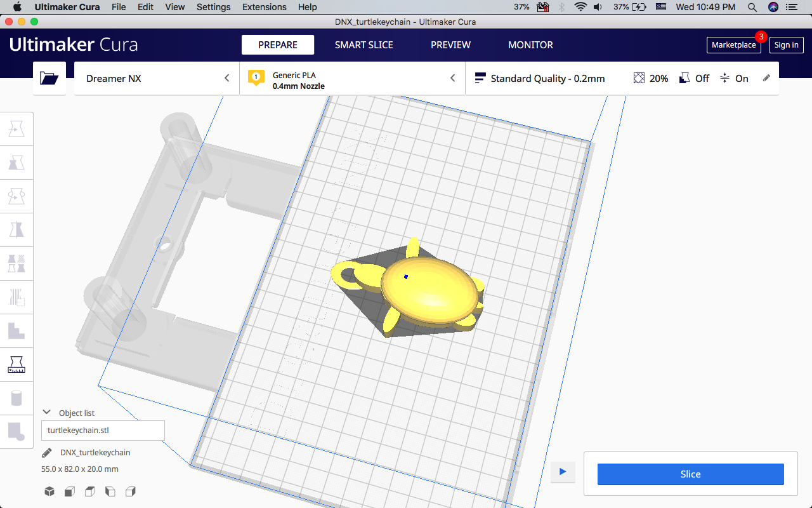Open the Help menu

click(308, 7)
